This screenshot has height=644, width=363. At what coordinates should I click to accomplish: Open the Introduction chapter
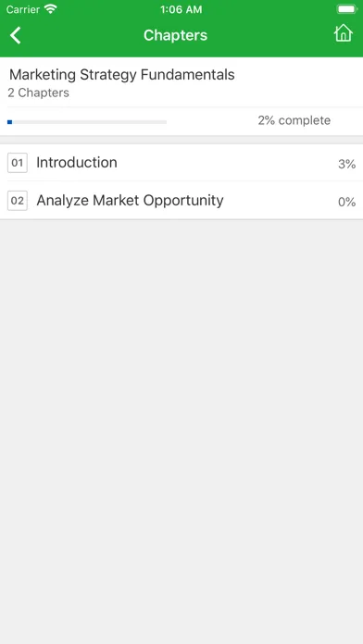pos(77,163)
